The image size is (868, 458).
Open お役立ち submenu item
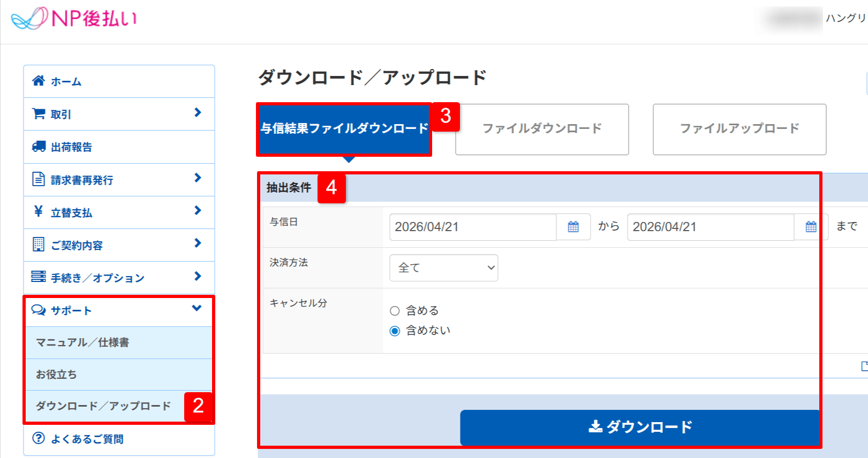click(x=119, y=375)
